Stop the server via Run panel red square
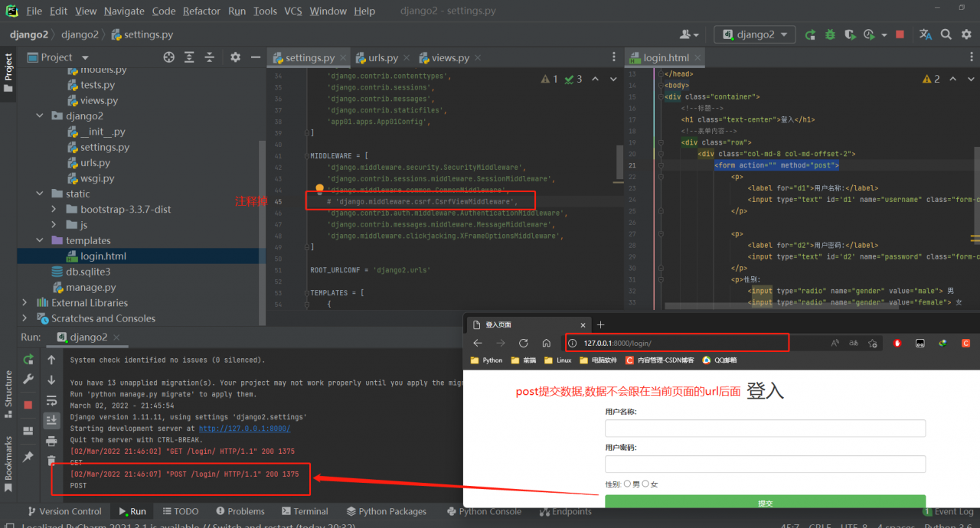 pyautogui.click(x=28, y=404)
